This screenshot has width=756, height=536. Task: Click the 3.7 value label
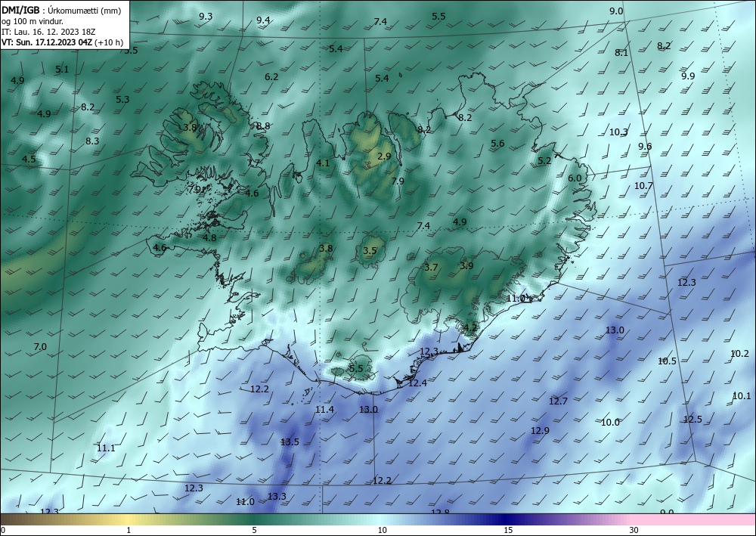[431, 268]
